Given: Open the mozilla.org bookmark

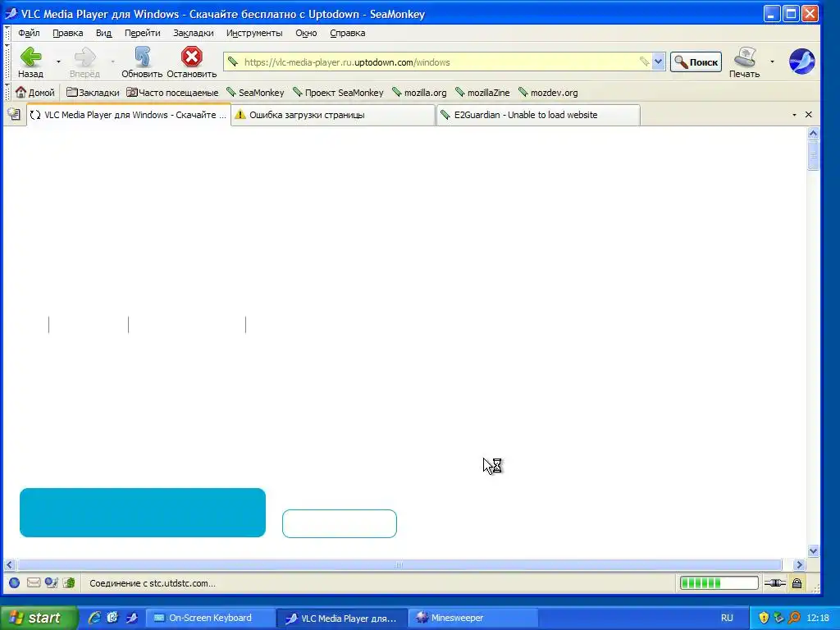Looking at the screenshot, I should pyautogui.click(x=419, y=93).
